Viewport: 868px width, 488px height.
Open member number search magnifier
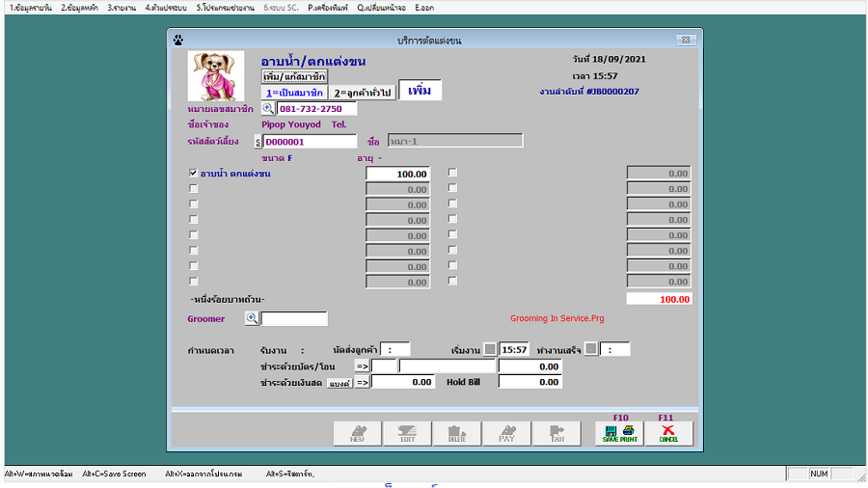click(268, 109)
